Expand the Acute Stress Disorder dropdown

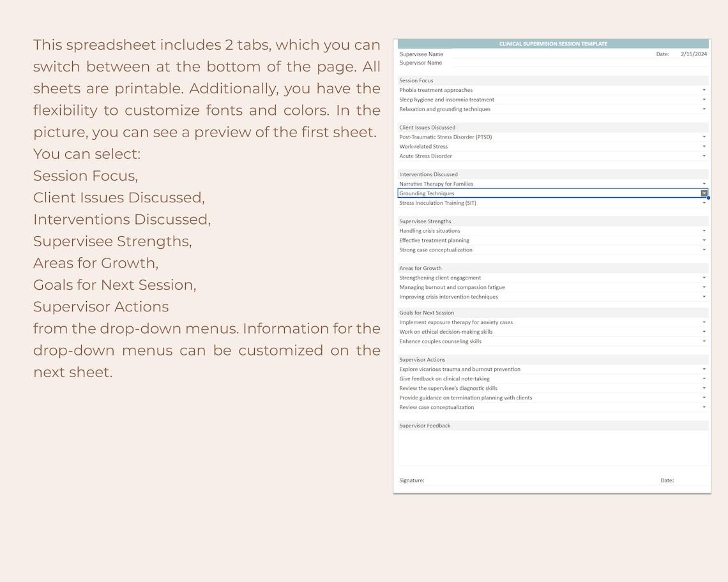704,156
